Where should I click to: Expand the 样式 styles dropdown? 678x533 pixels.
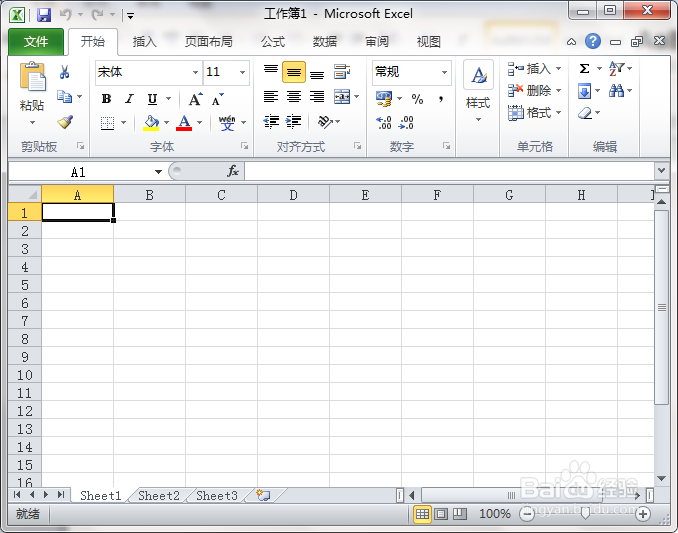[x=478, y=119]
